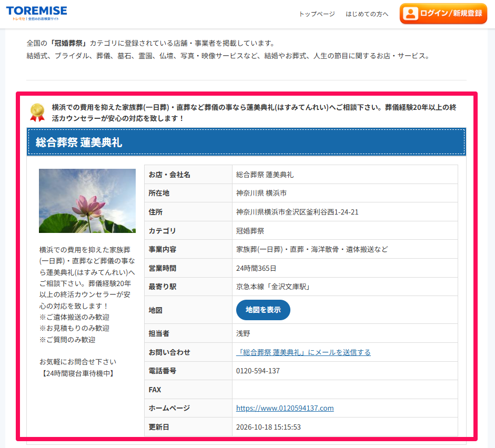Click the 家族葬(一日葬)・直葬・海洋散骨・遺体搬送など business description
Screen dimensions: 495x448
tap(312, 249)
